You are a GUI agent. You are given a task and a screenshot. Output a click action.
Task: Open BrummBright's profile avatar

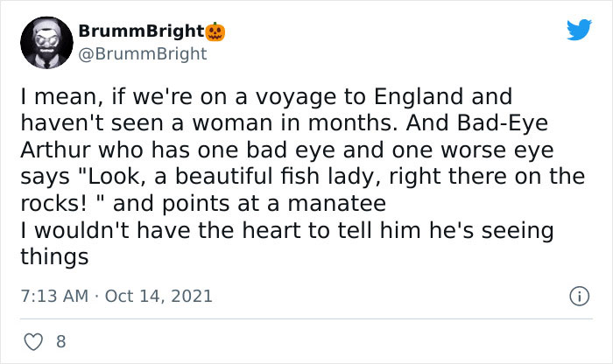pyautogui.click(x=46, y=42)
